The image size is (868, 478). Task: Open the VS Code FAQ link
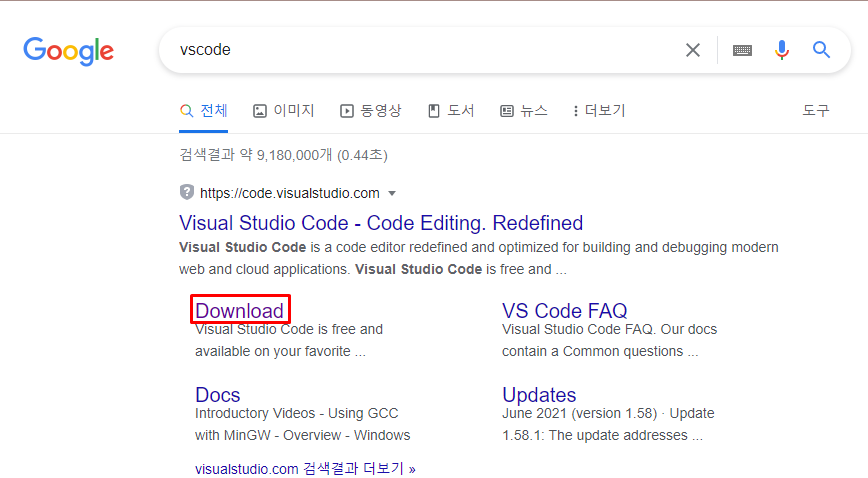(x=565, y=310)
